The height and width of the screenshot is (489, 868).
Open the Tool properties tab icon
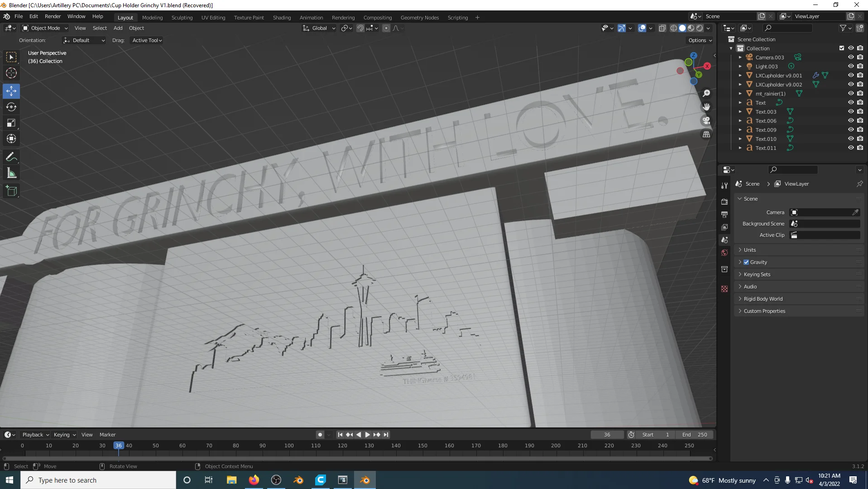point(724,186)
